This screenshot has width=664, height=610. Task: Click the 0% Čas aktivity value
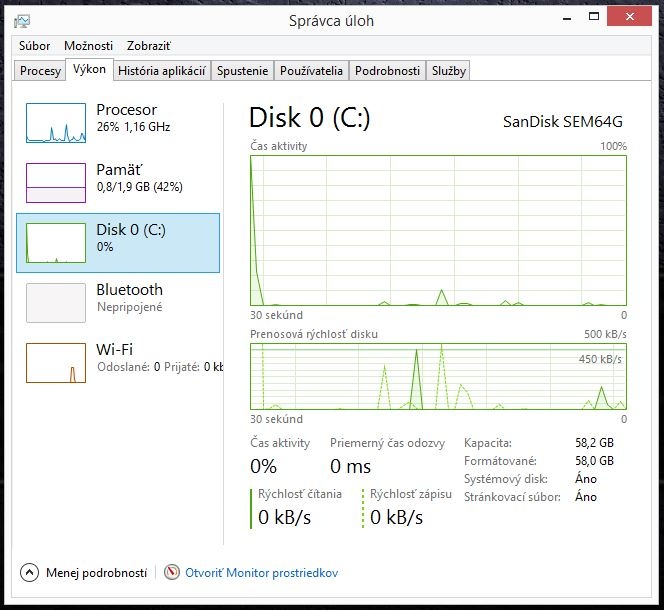pyautogui.click(x=263, y=466)
